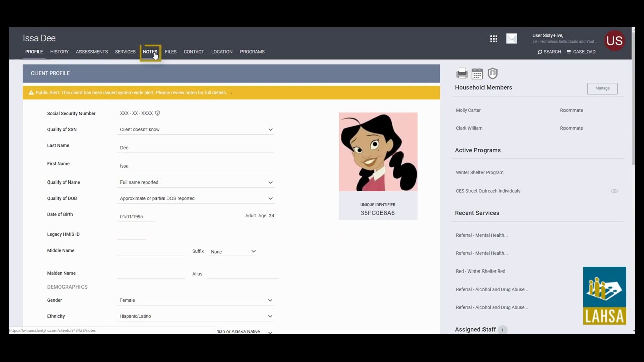Click the Legacy HMIS ID field
The width and height of the screenshot is (644, 362).
click(132, 234)
